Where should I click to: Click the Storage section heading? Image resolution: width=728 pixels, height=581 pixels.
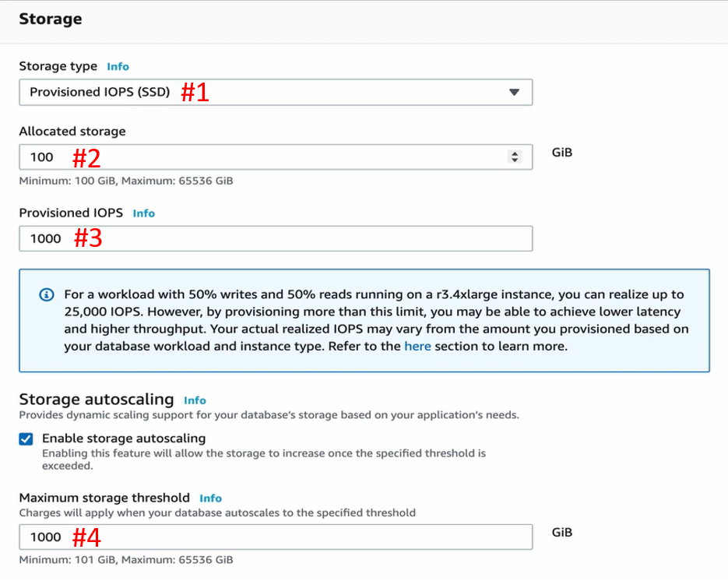[x=51, y=19]
